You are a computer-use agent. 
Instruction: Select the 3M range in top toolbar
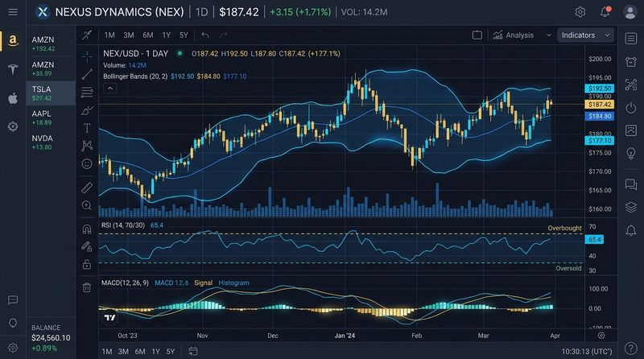coord(129,35)
